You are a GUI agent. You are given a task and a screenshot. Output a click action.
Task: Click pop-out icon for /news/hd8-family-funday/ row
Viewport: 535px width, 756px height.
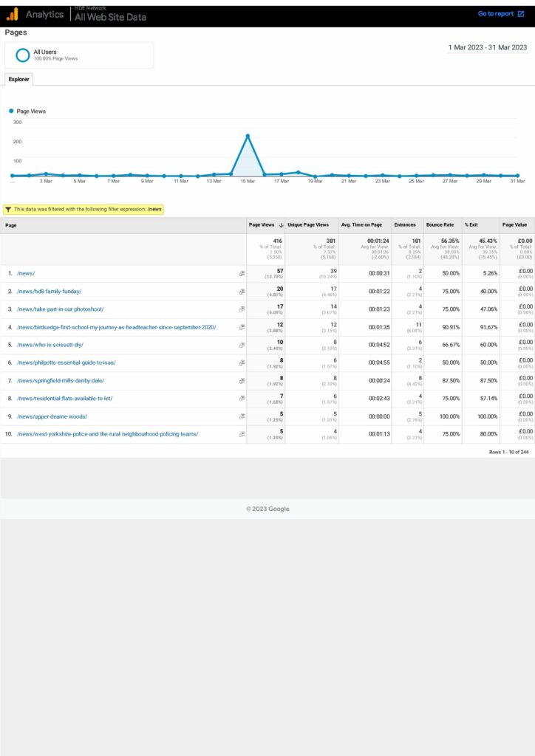242,292
